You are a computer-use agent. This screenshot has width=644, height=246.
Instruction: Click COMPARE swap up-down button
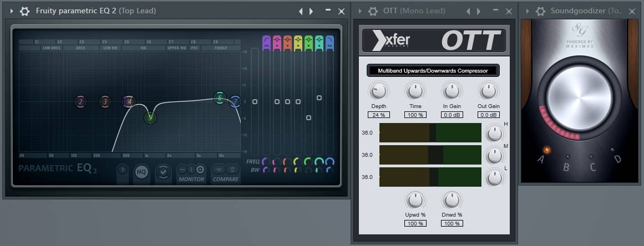232,170
